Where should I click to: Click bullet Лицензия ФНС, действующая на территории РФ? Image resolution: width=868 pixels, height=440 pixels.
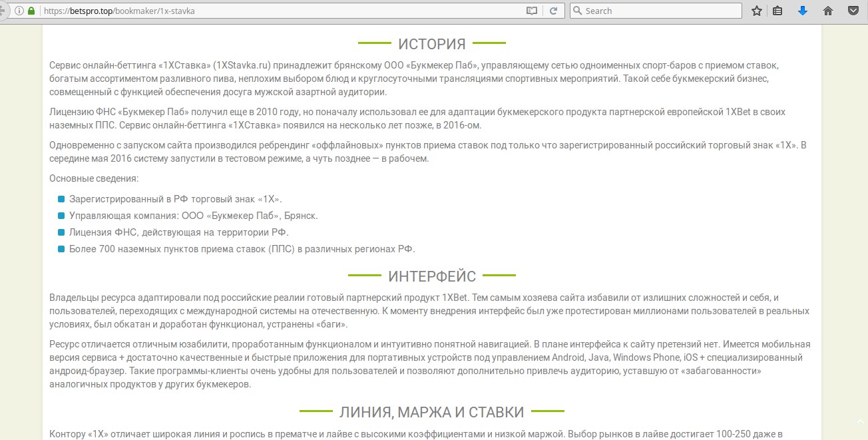point(179,232)
